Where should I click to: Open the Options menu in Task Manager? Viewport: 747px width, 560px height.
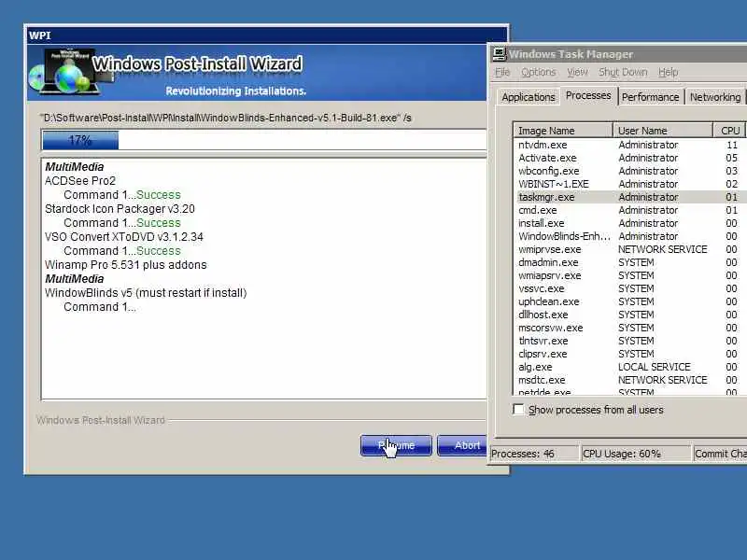(539, 72)
